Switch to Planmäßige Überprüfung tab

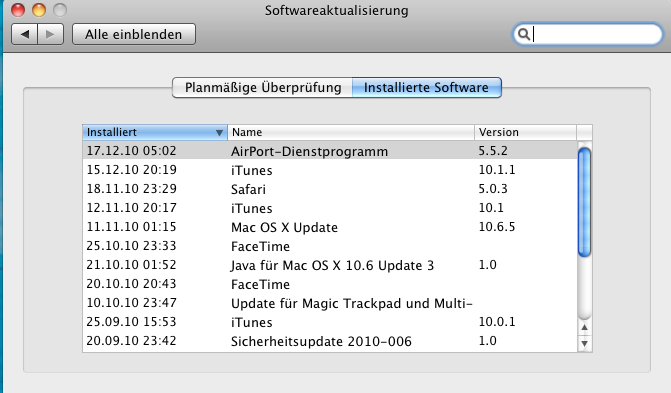[262, 88]
